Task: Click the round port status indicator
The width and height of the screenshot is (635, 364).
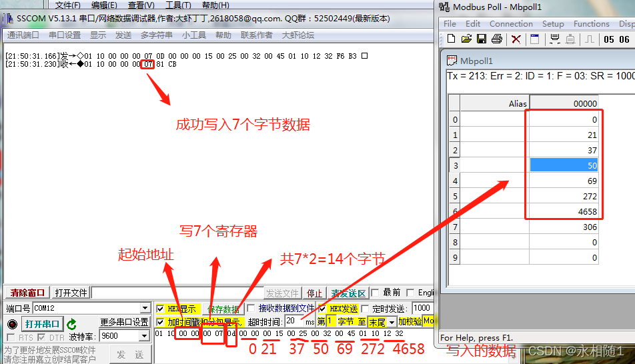Action: 13,324
